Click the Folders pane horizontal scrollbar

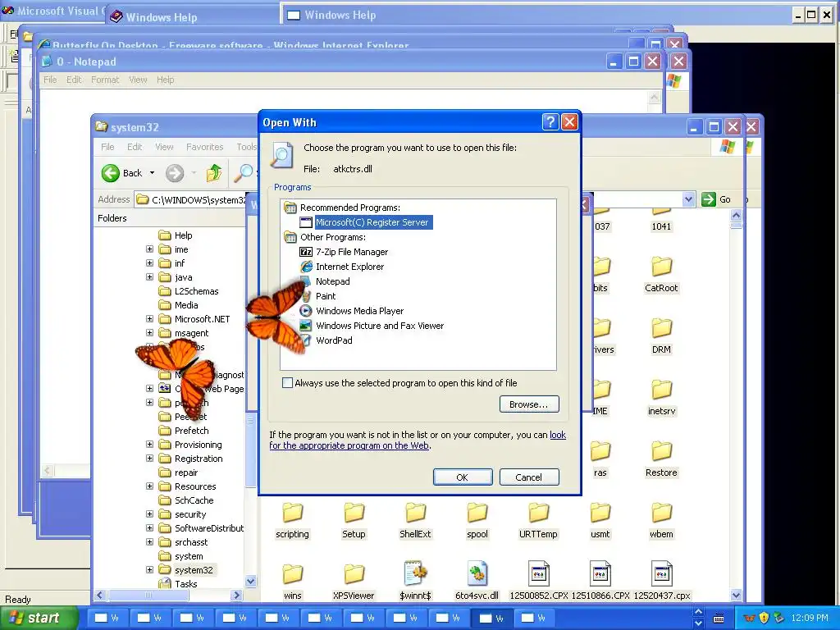click(x=168, y=595)
